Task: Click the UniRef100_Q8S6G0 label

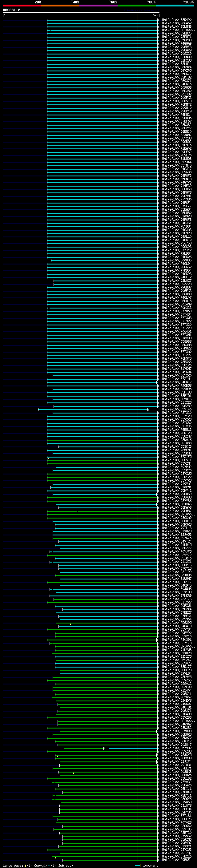Action: pos(177,172)
